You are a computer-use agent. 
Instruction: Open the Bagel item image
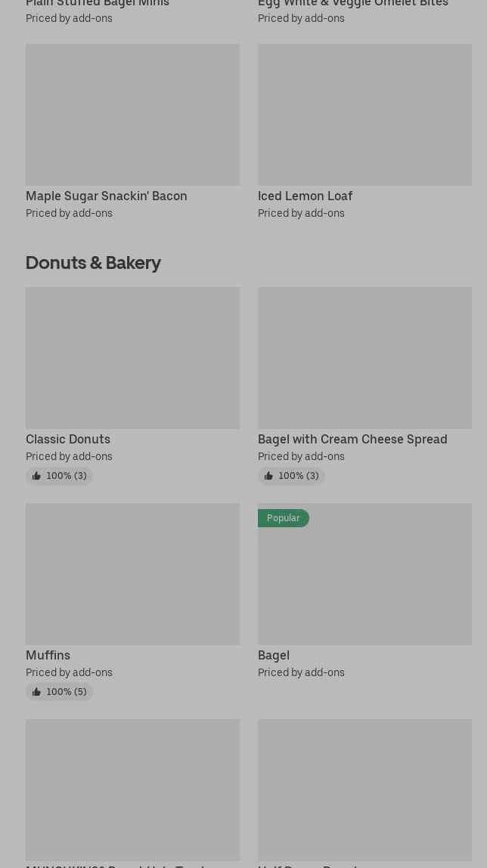(x=364, y=582)
